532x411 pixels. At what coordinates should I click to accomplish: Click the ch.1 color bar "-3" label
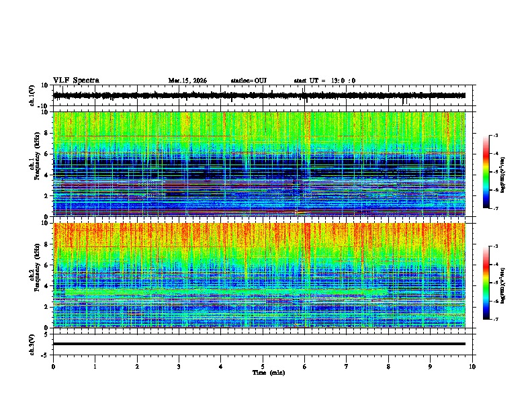[496, 136]
